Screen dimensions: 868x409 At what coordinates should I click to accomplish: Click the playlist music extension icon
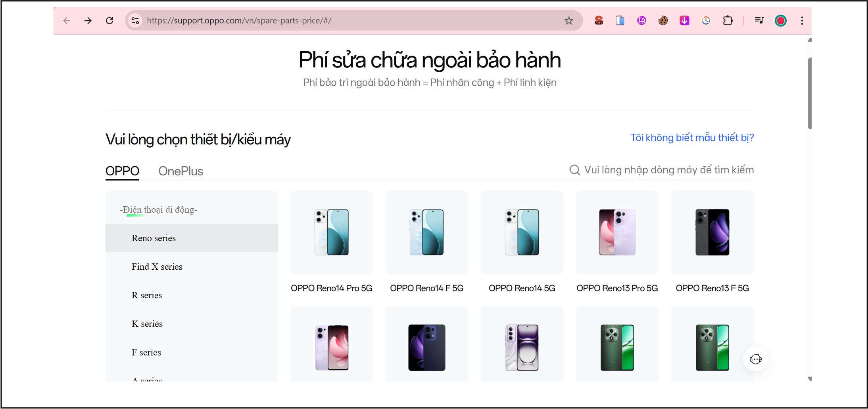759,20
